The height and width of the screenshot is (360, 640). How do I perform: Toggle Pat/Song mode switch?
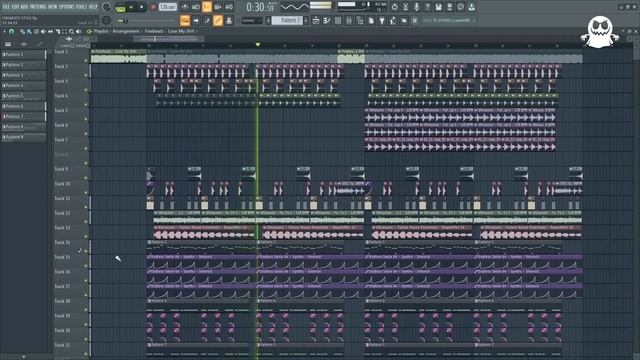(120, 8)
